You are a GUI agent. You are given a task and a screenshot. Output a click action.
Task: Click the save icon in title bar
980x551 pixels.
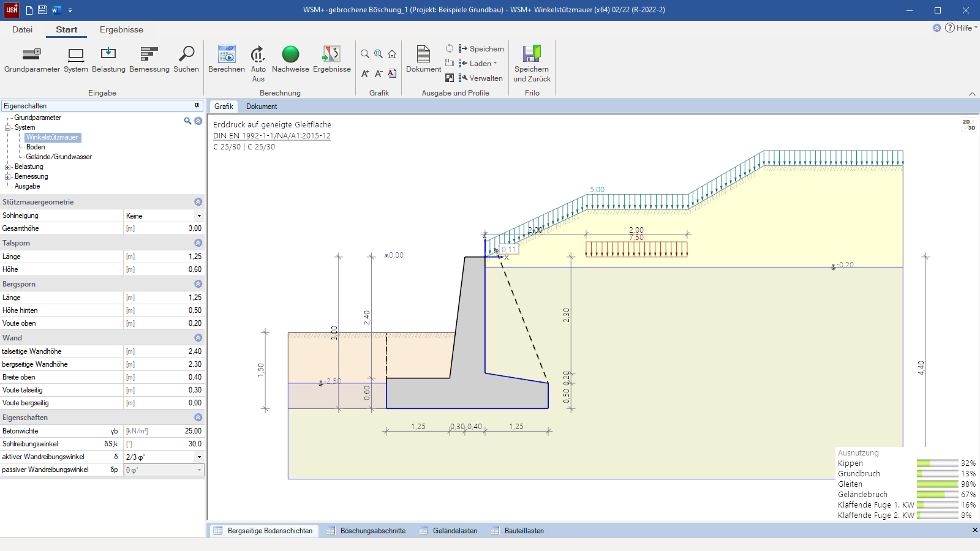42,10
